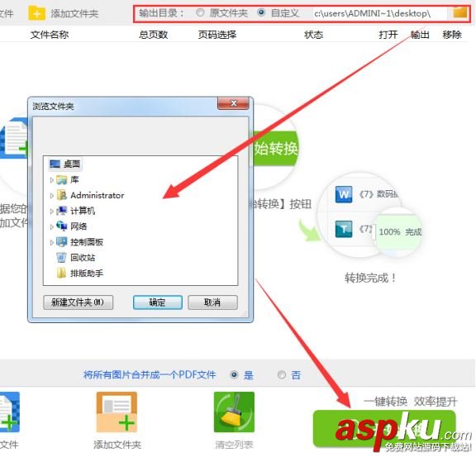Expand the 库 tree node
The image size is (476, 457).
(51, 180)
